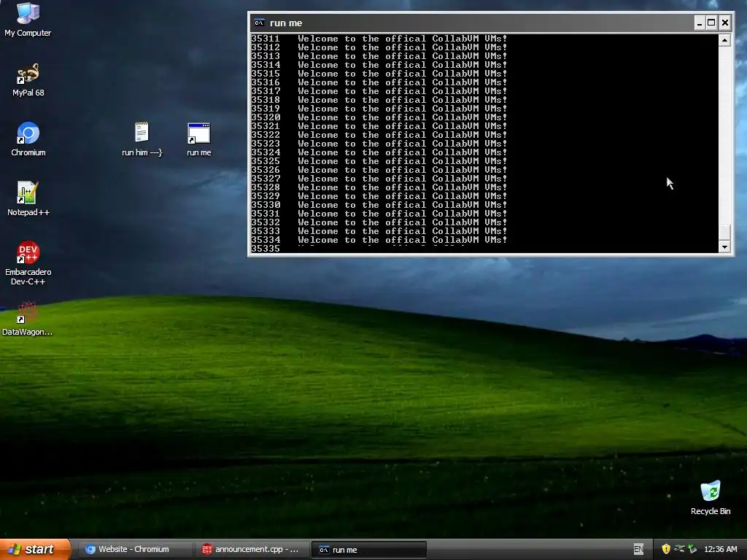Select the Embarcadero Dev-C++ desktop shortcut
The image size is (747, 560).
coord(28,262)
